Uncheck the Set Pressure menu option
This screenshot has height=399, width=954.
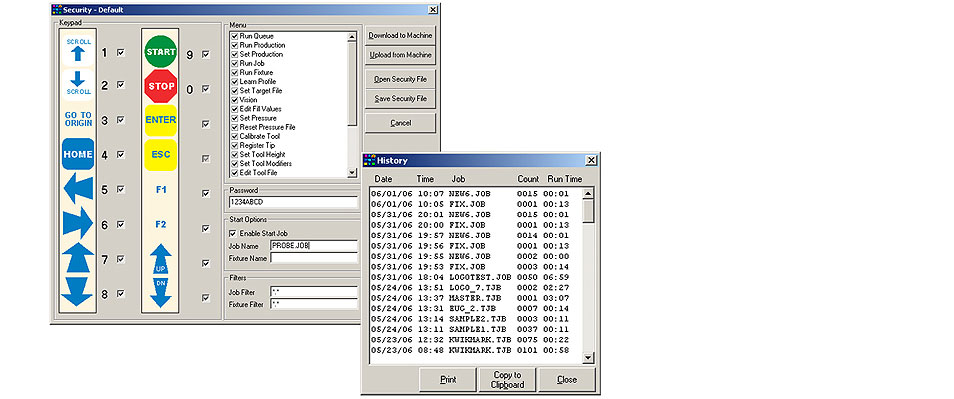[234, 119]
